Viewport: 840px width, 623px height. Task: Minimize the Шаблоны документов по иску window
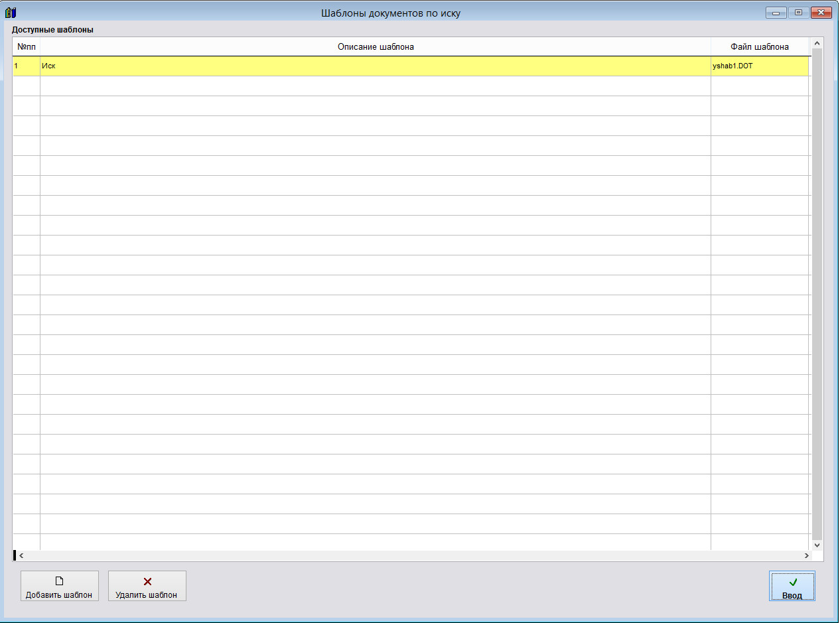776,12
